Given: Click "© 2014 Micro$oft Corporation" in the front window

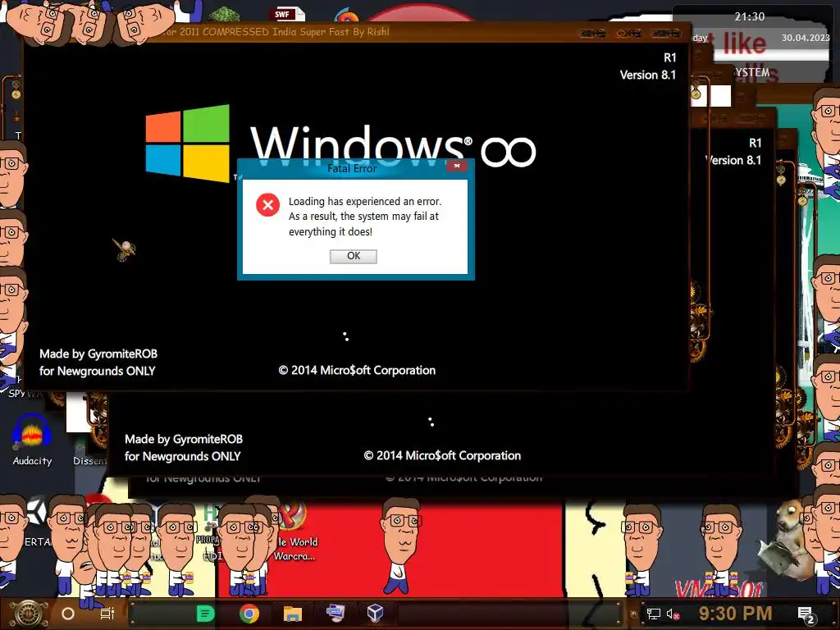Looking at the screenshot, I should point(357,370).
